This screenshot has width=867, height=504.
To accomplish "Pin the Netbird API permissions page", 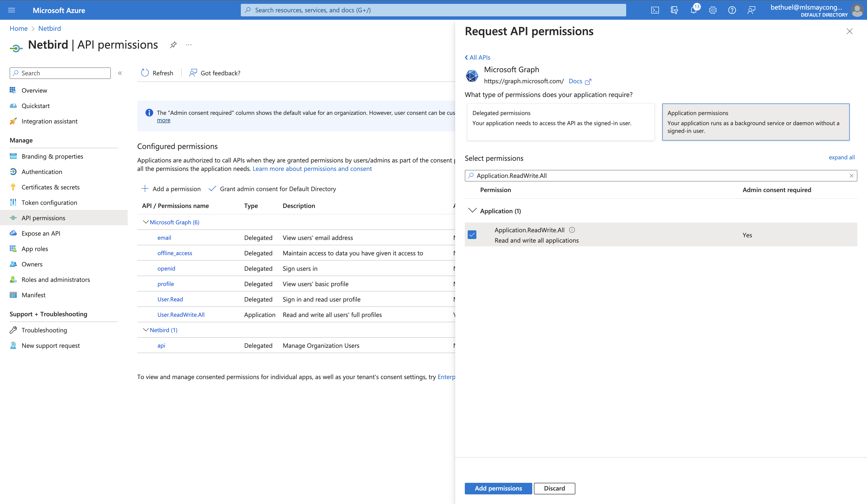I will (x=173, y=45).
